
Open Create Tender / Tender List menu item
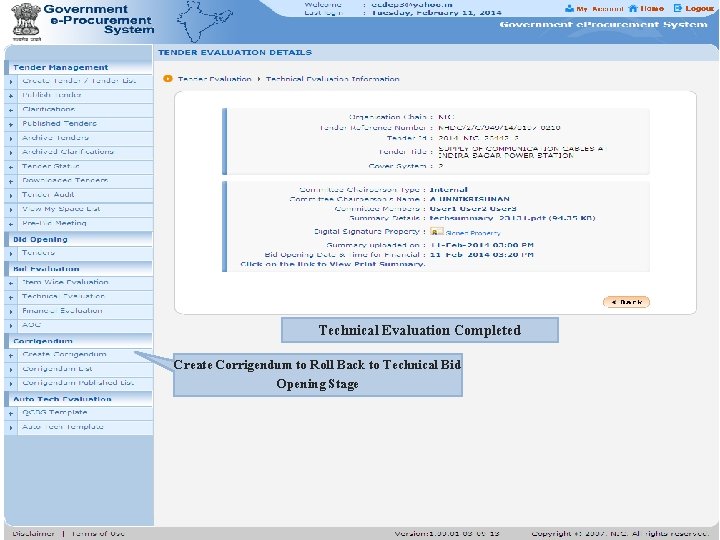pos(79,81)
